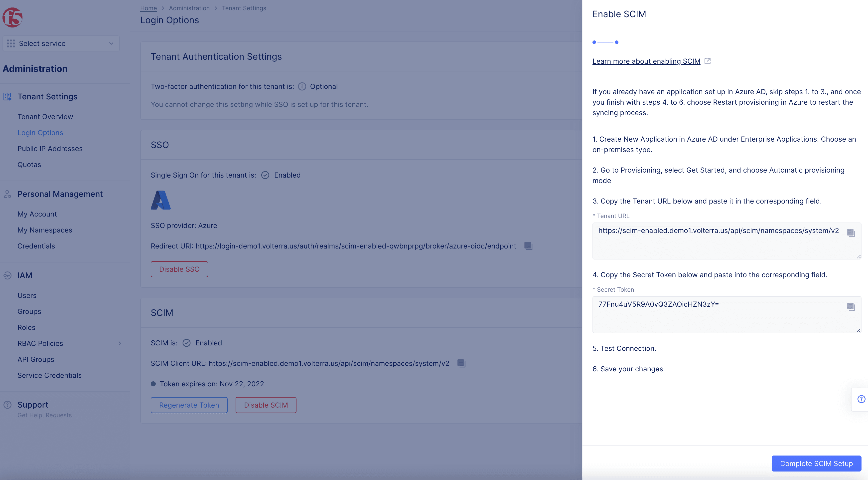The height and width of the screenshot is (480, 868).
Task: Open RBAC Policies item
Action: pos(40,343)
